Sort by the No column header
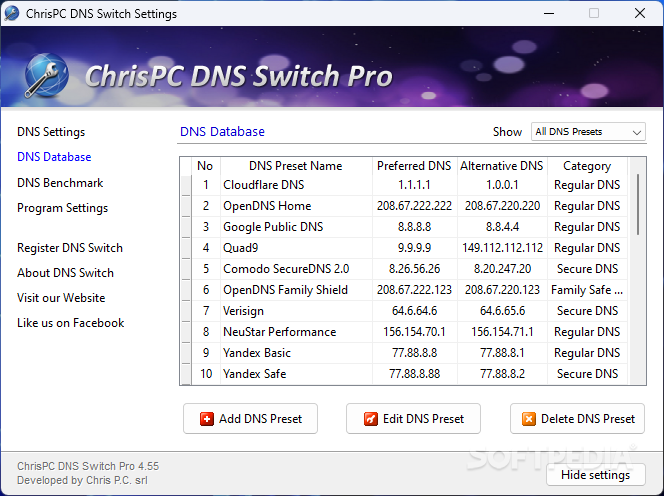This screenshot has height=496, width=664. [205, 166]
